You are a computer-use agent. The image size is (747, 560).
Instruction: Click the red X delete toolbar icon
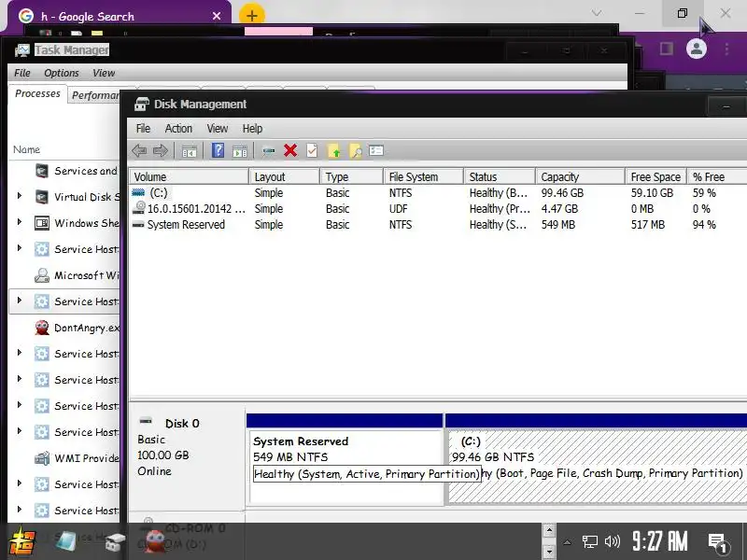[290, 150]
